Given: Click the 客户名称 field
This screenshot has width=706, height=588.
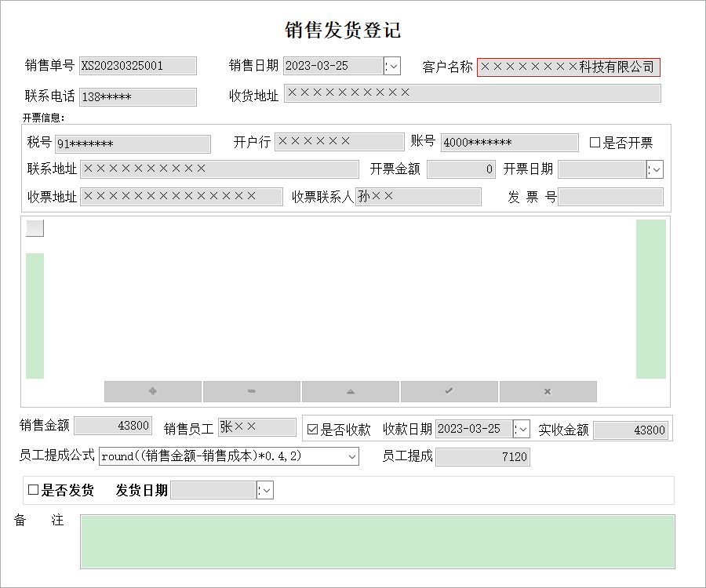Looking at the screenshot, I should point(569,67).
